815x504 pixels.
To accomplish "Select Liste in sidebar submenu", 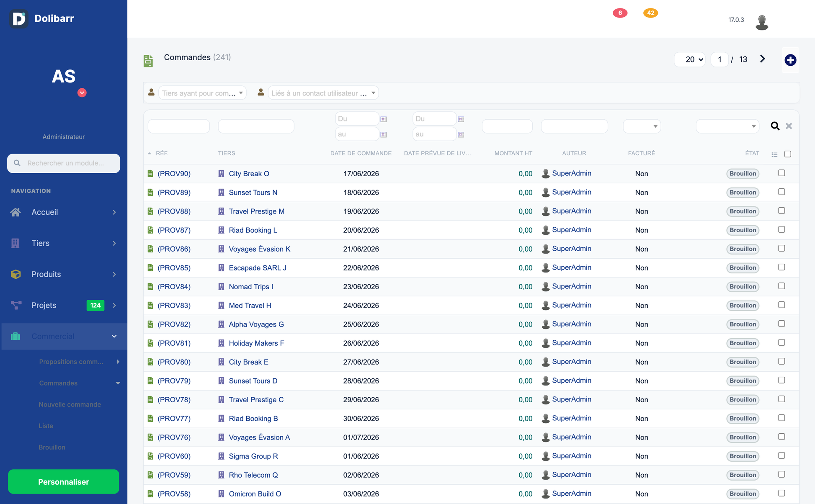I will pyautogui.click(x=46, y=426).
